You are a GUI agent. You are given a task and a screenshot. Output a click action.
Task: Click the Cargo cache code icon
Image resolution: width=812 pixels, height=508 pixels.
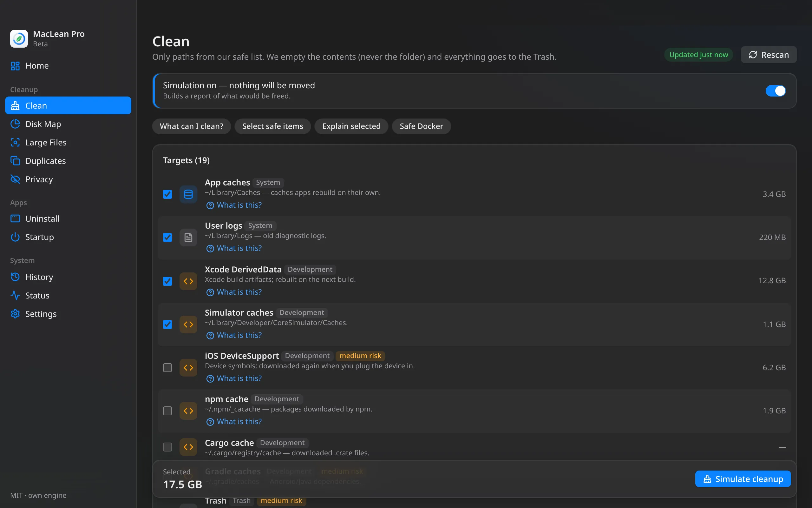[x=188, y=447]
